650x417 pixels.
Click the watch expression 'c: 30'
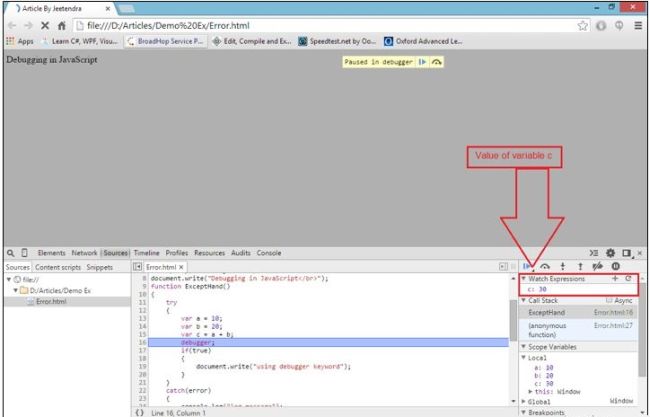[537, 290]
